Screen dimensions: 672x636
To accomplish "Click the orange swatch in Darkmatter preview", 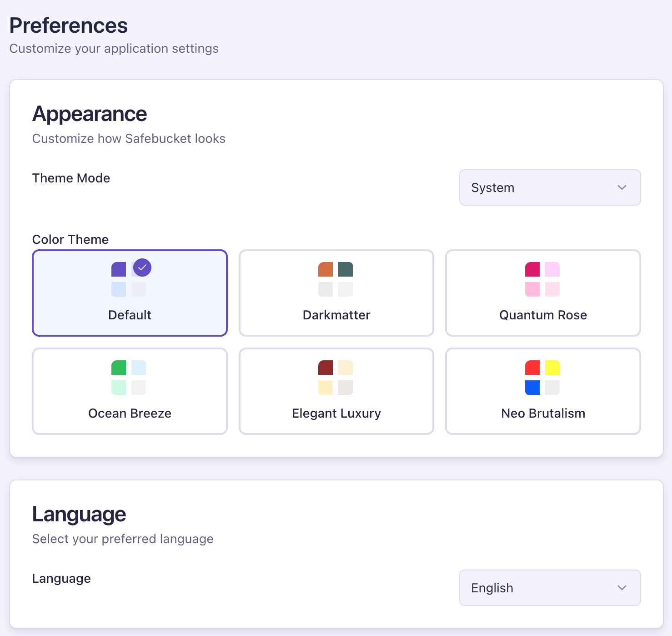I will (x=325, y=268).
